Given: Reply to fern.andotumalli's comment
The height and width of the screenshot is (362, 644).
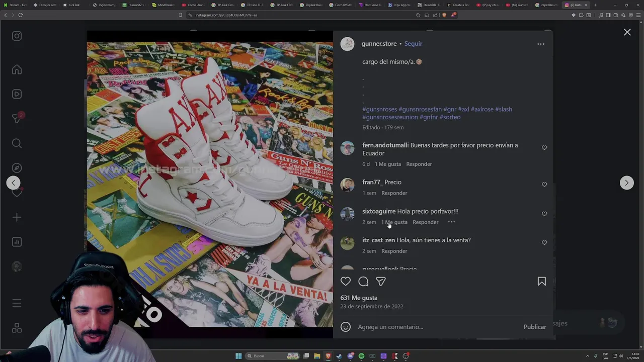Looking at the screenshot, I should (419, 164).
